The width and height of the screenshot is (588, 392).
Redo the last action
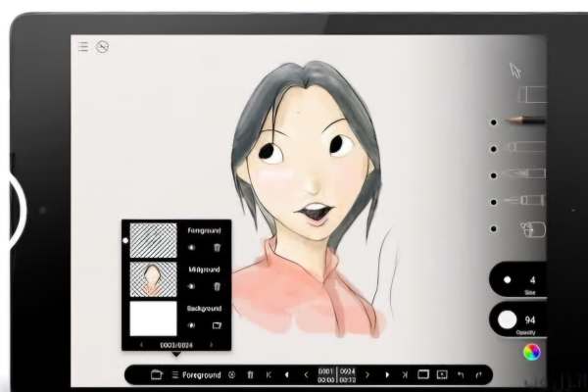pyautogui.click(x=478, y=374)
